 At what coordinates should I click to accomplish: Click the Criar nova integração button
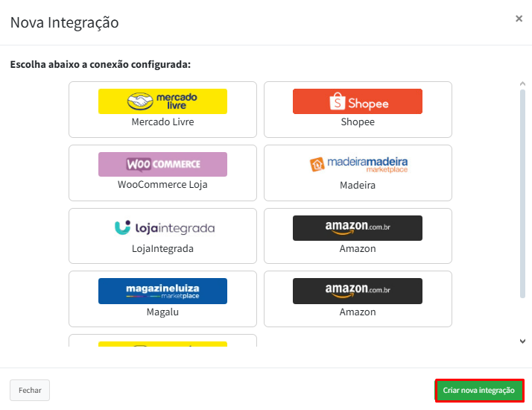point(478,391)
